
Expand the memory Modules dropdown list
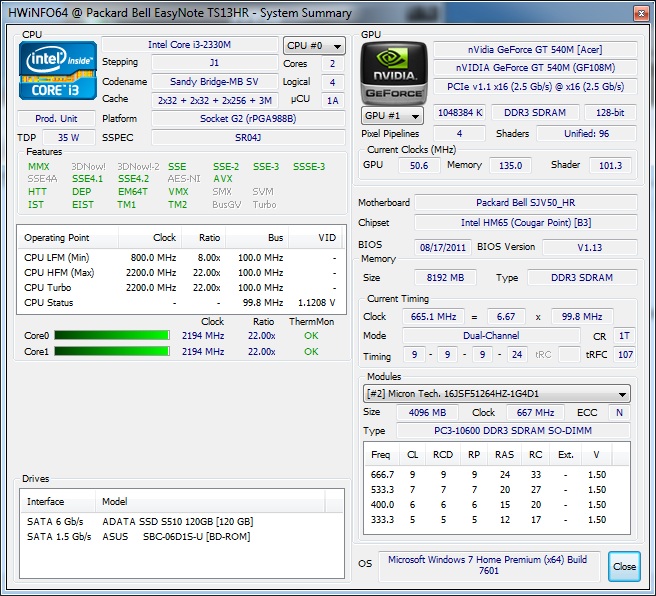click(497, 394)
